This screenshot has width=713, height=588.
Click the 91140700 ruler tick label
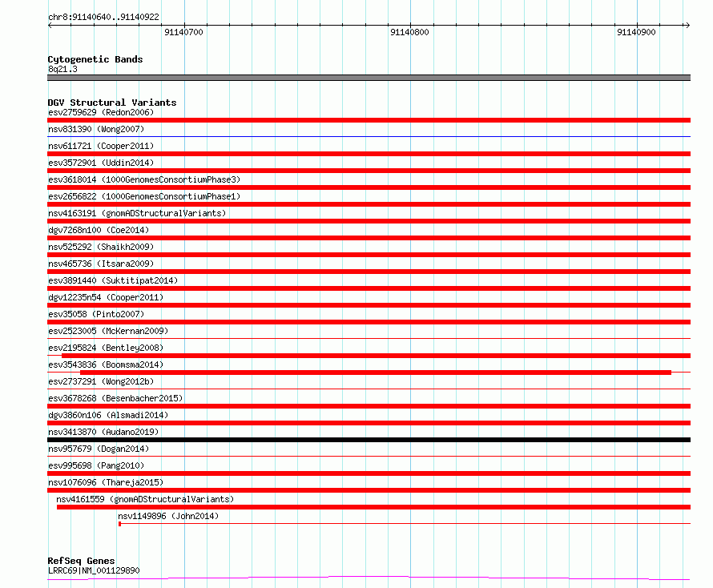[183, 32]
